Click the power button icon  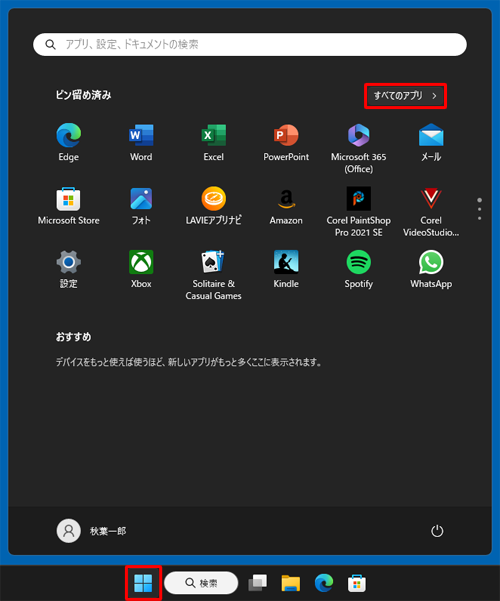(x=437, y=531)
